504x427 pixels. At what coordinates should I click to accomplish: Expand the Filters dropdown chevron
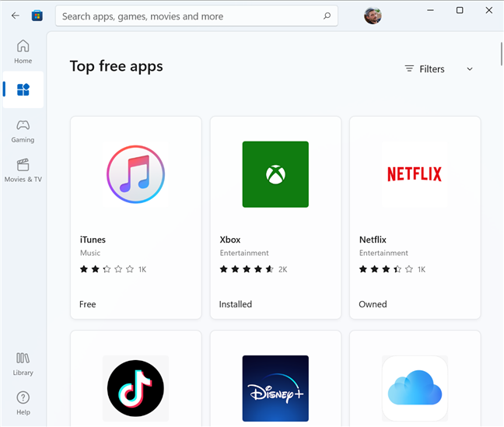click(x=470, y=68)
